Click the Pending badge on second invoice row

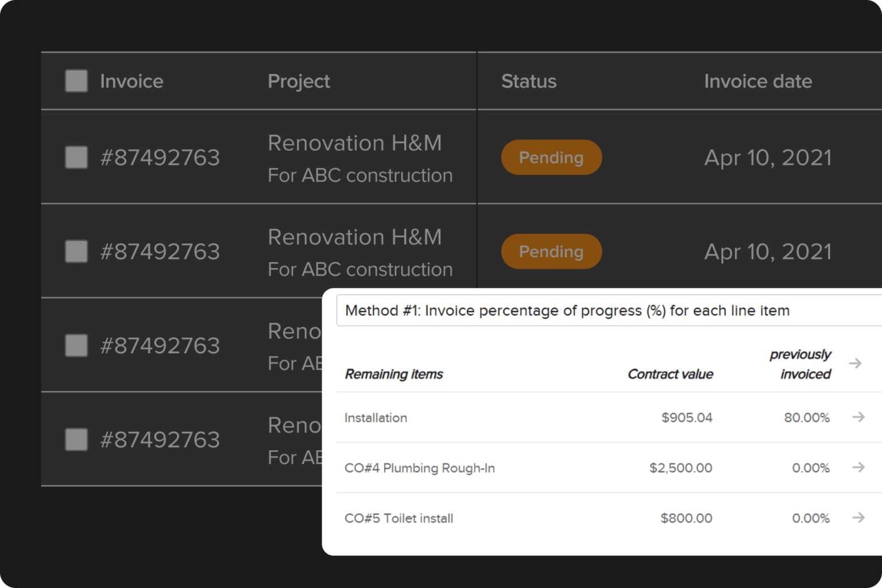(x=551, y=252)
